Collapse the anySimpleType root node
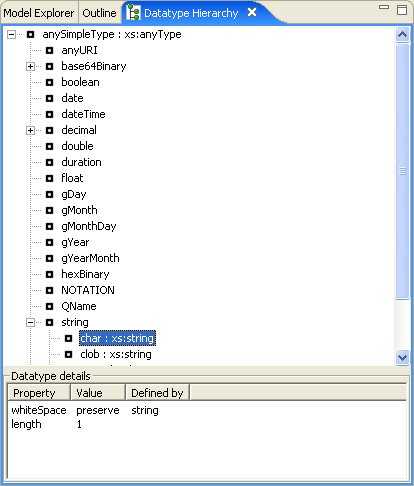Viewport: 414px width, 486px height. tap(11, 34)
